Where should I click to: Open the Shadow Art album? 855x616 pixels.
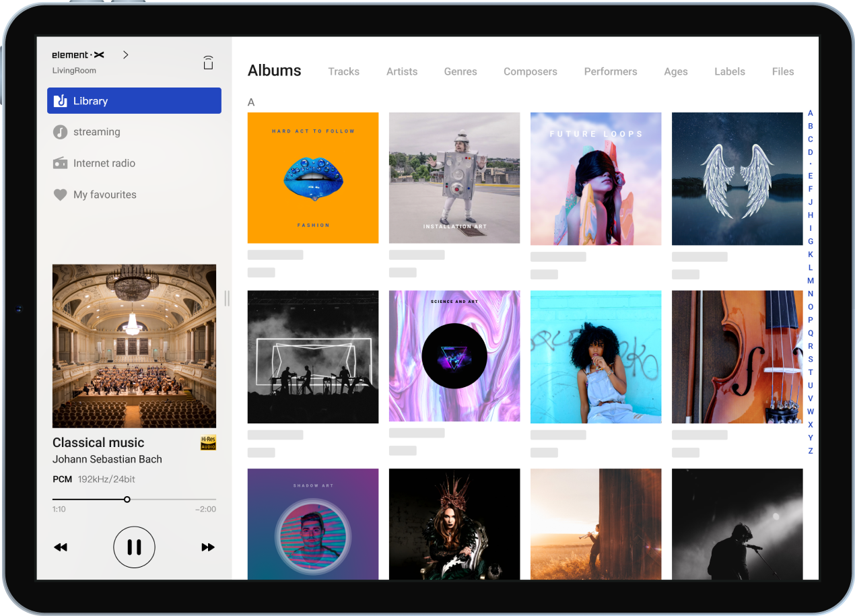click(313, 524)
